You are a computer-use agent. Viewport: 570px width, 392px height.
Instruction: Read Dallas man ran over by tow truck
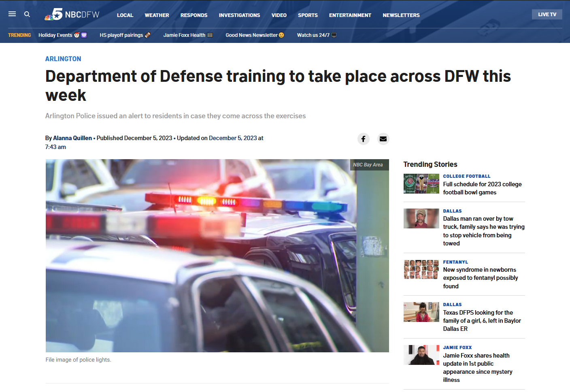[x=484, y=231]
